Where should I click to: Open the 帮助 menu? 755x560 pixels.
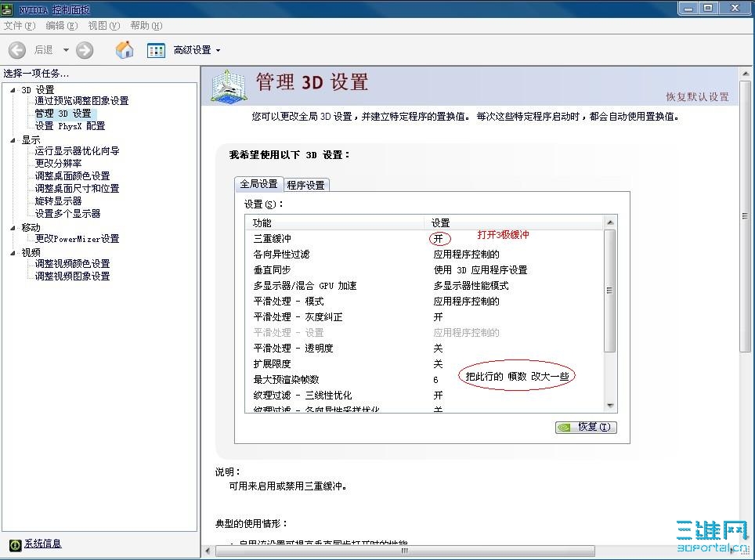pos(146,26)
